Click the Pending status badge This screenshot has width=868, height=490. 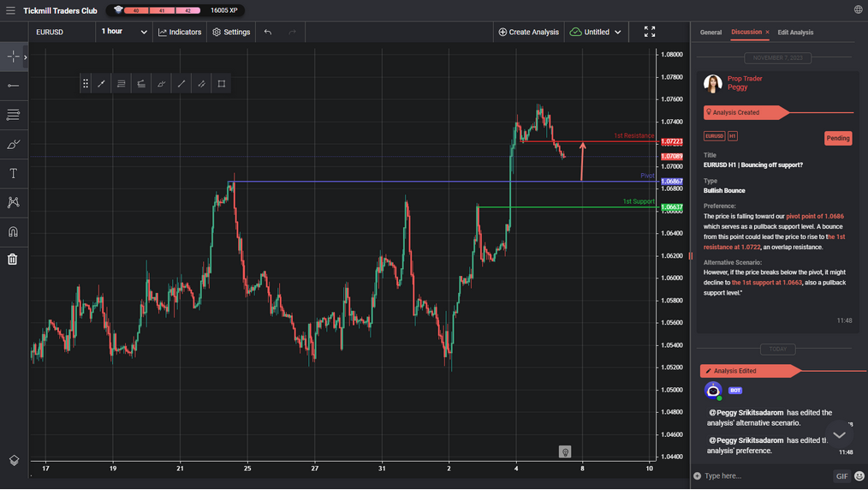point(837,139)
